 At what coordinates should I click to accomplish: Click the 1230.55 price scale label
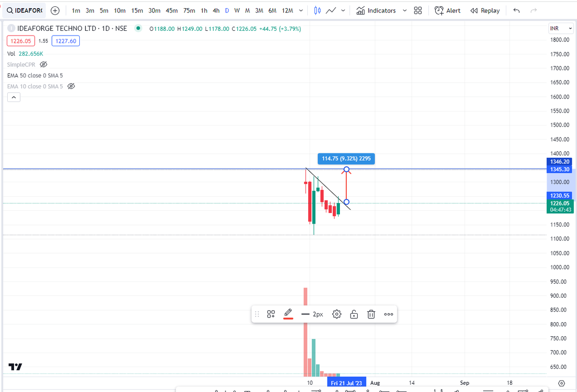tap(559, 196)
